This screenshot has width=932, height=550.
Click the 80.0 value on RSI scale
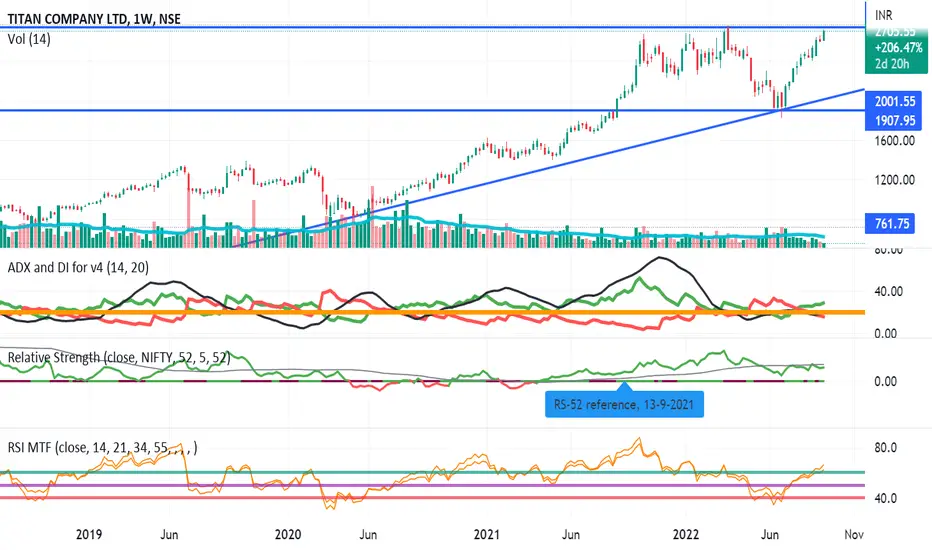pyautogui.click(x=885, y=448)
